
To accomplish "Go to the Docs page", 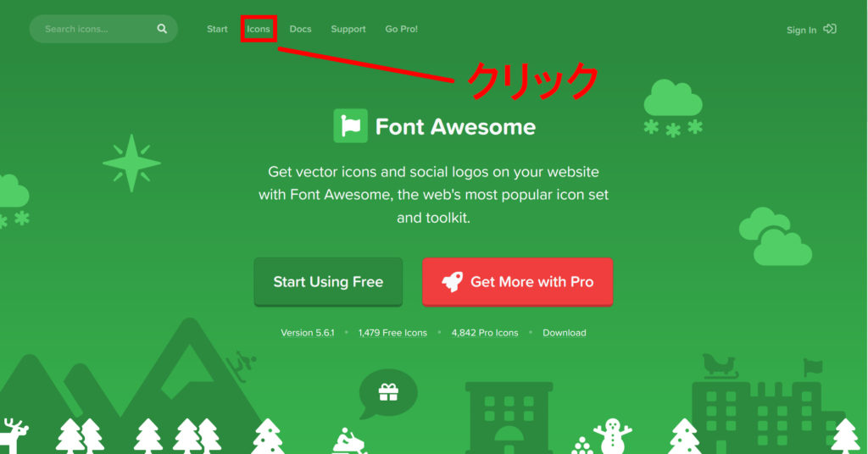I will click(301, 29).
